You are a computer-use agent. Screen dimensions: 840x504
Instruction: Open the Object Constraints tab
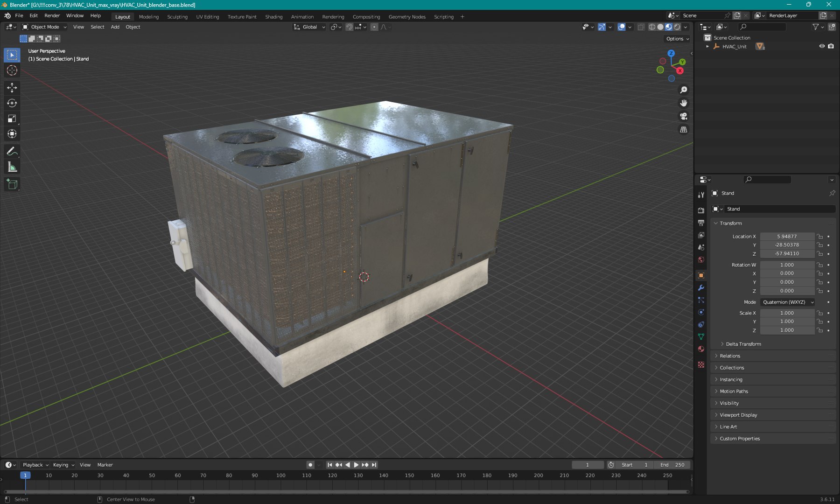(x=701, y=324)
